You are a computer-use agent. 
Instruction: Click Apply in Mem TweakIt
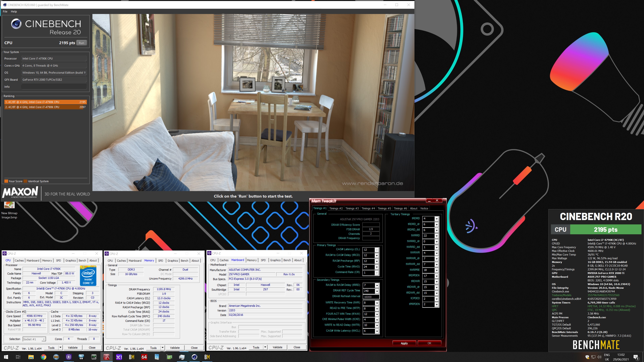(404, 343)
